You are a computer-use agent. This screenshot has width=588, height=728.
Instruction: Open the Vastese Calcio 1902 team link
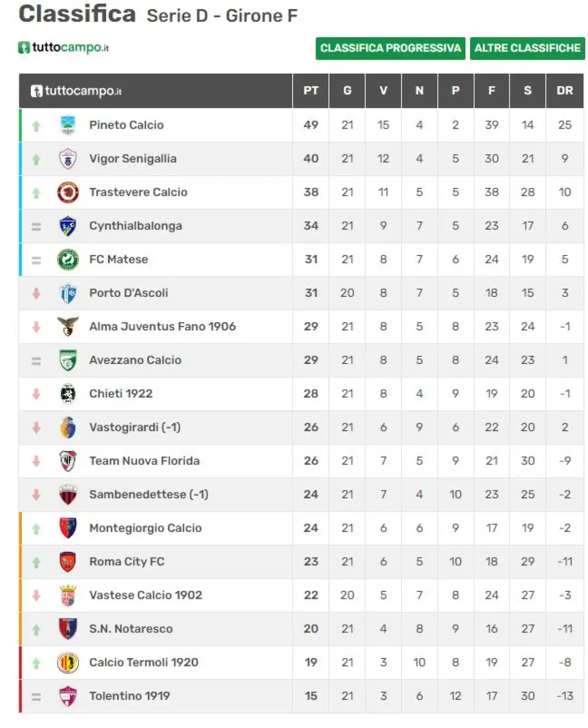146,595
